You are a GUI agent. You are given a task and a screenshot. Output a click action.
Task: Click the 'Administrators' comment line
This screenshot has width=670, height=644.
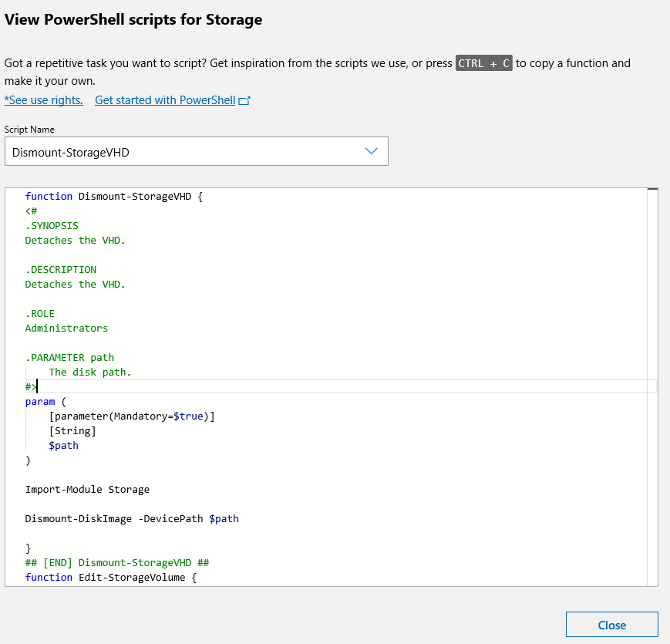coord(66,329)
